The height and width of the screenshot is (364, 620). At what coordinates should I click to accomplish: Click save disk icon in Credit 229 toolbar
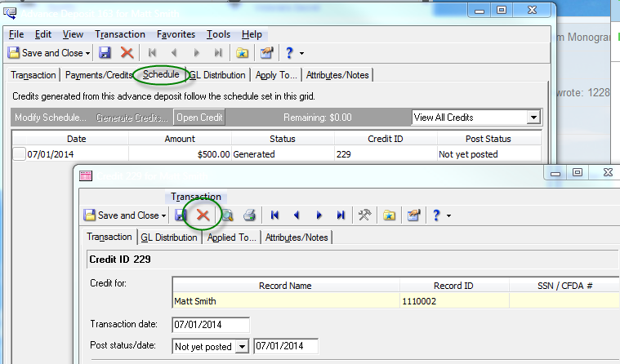(x=181, y=215)
